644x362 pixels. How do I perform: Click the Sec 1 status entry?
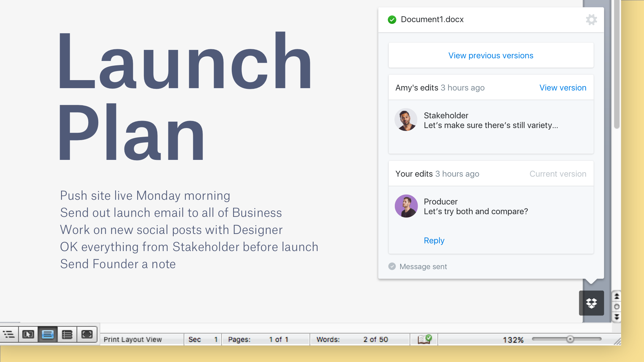click(203, 340)
